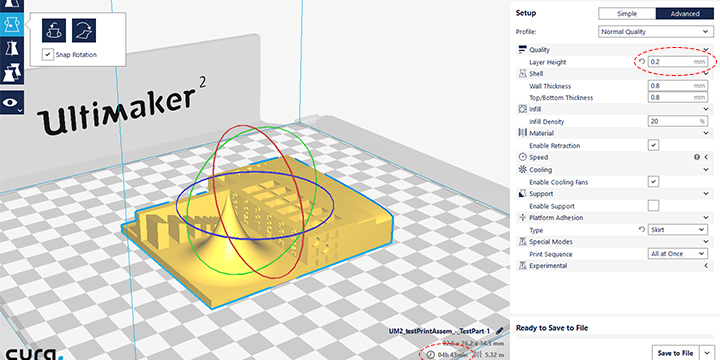Collapse the Material settings section
720x360 pixels.
pos(706,133)
